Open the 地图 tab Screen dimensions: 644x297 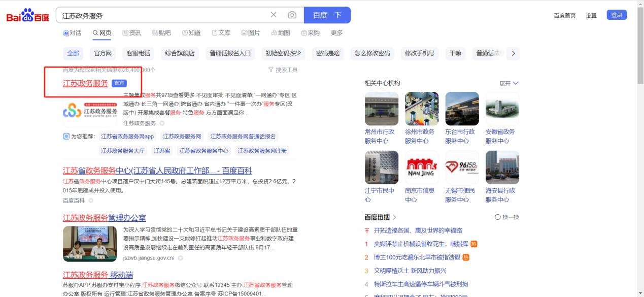click(x=281, y=33)
